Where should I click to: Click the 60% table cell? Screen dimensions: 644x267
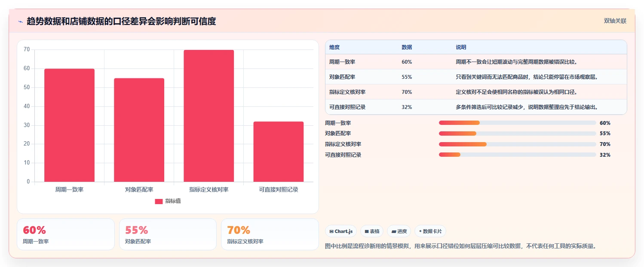click(x=407, y=62)
